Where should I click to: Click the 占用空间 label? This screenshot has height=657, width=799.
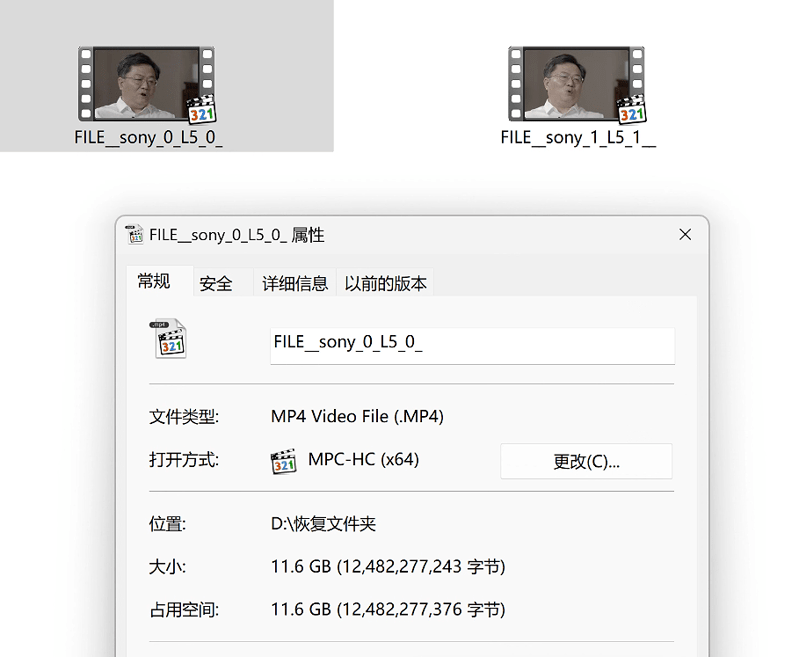click(x=183, y=610)
